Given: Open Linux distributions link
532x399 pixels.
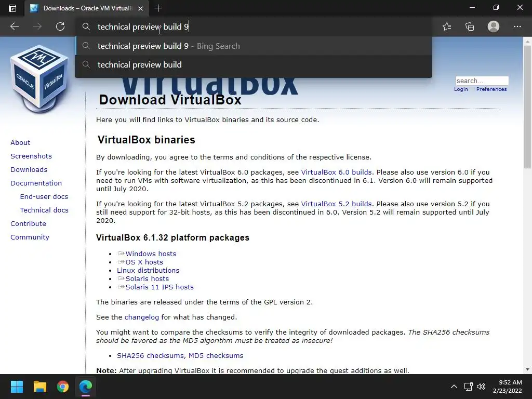Looking at the screenshot, I should [x=148, y=270].
